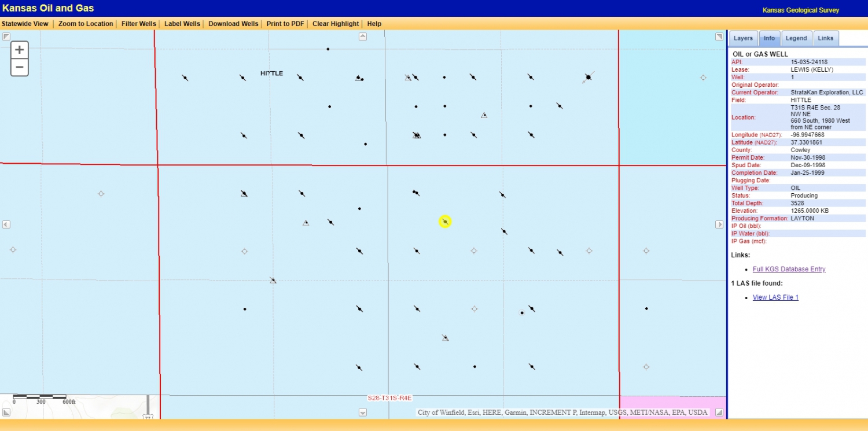Pan map to upper-left corner arrow
This screenshot has width=868, height=431.
(x=6, y=36)
